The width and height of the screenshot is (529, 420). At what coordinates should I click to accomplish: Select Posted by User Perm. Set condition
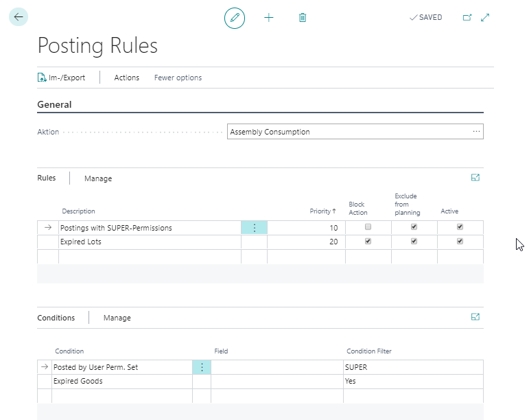click(x=122, y=367)
